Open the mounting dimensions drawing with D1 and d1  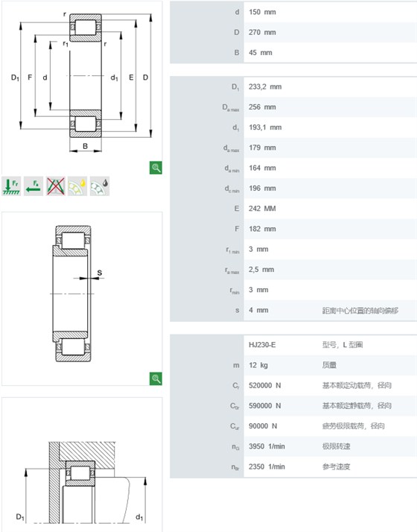(82, 465)
